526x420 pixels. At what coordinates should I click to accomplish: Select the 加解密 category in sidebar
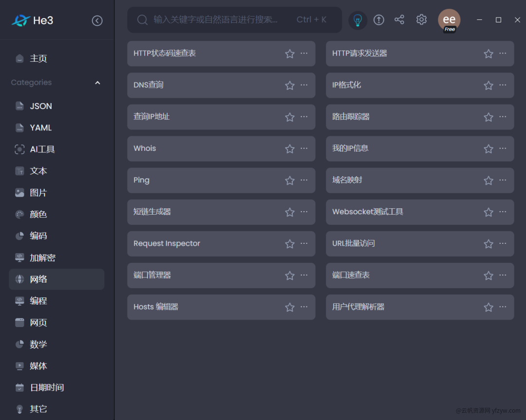42,258
